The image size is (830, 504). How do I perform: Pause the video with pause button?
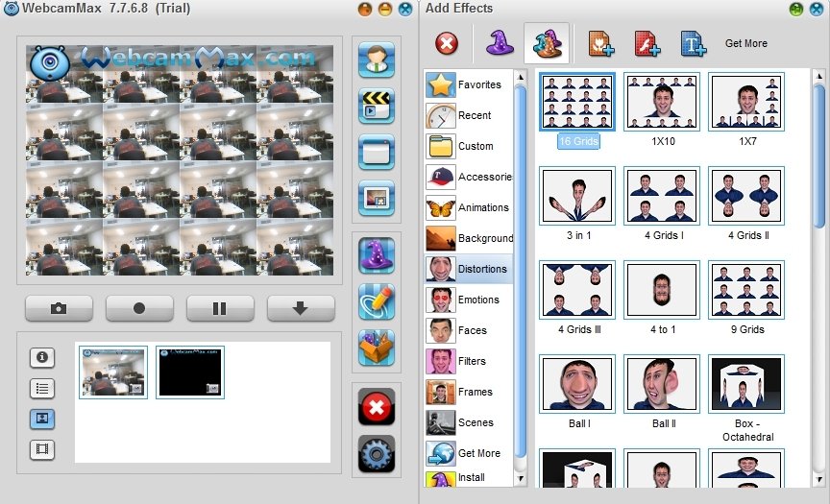[x=220, y=308]
